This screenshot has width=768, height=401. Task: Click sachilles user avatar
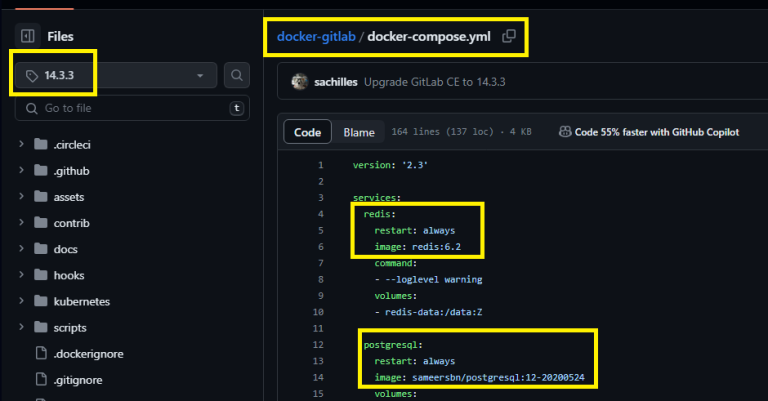299,81
